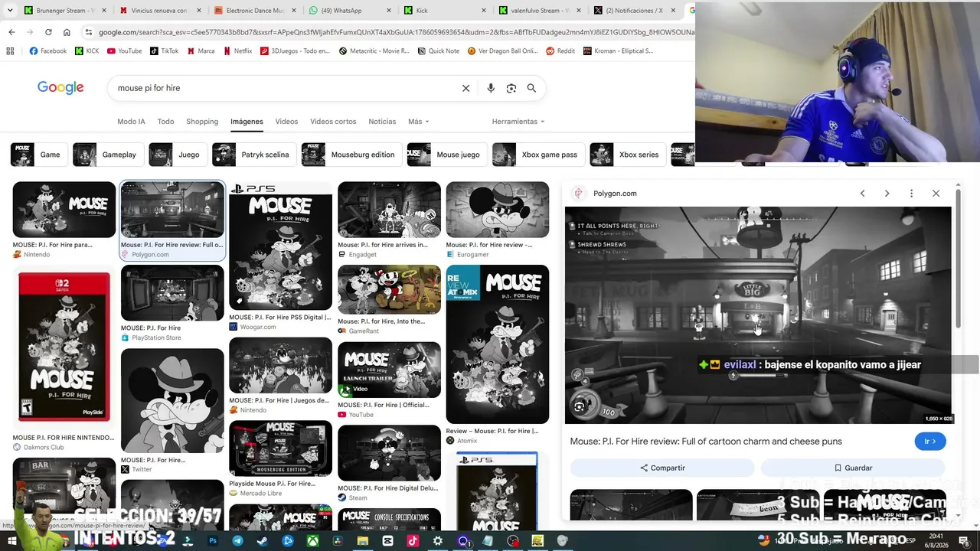Open the Xbox app from taskbar
The width and height of the screenshot is (980, 551).
(x=313, y=541)
